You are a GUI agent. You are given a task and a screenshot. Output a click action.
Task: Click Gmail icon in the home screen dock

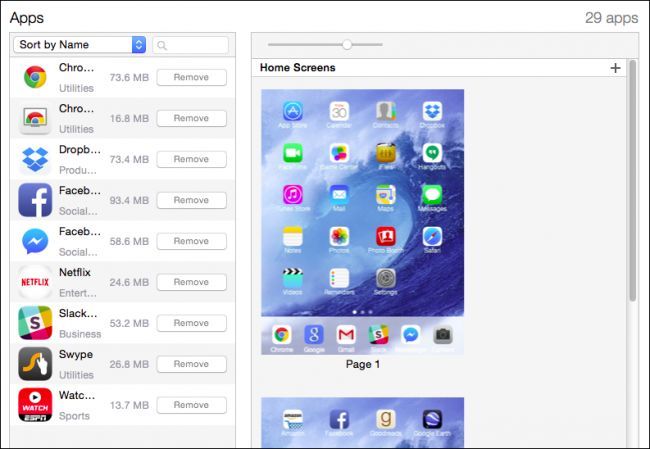click(x=346, y=335)
